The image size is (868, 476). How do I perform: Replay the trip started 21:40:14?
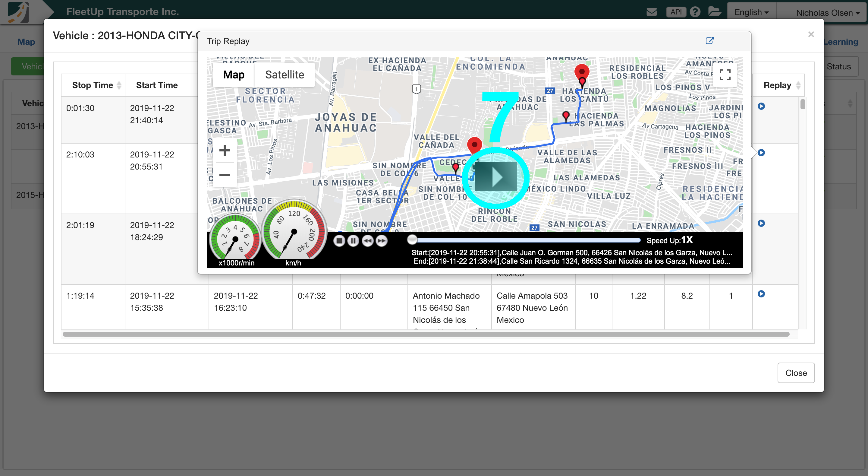click(x=761, y=106)
